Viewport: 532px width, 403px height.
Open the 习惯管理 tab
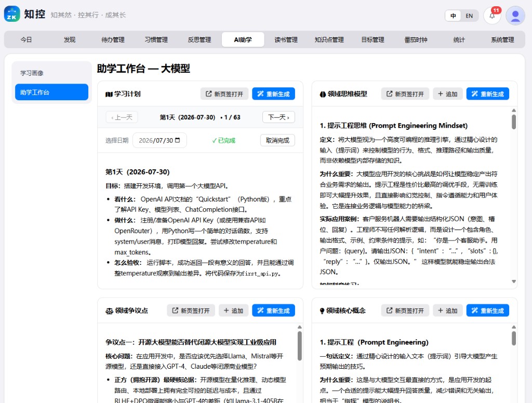(x=156, y=39)
